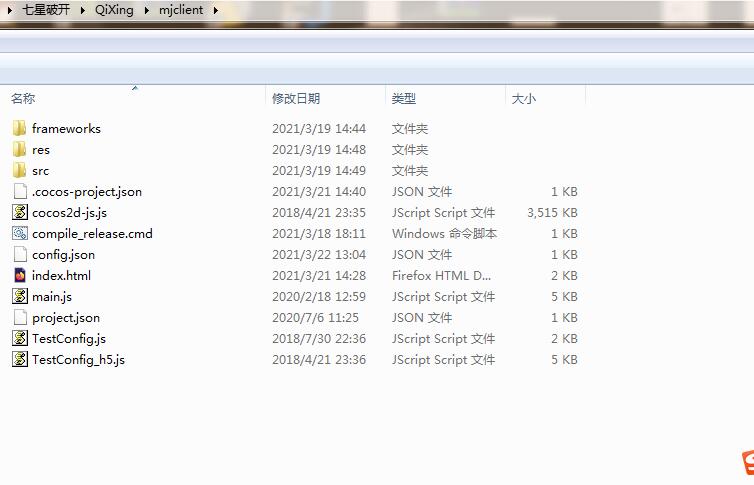Click date 2021/3/19 14:48
The width and height of the screenshot is (754, 485).
coord(319,149)
